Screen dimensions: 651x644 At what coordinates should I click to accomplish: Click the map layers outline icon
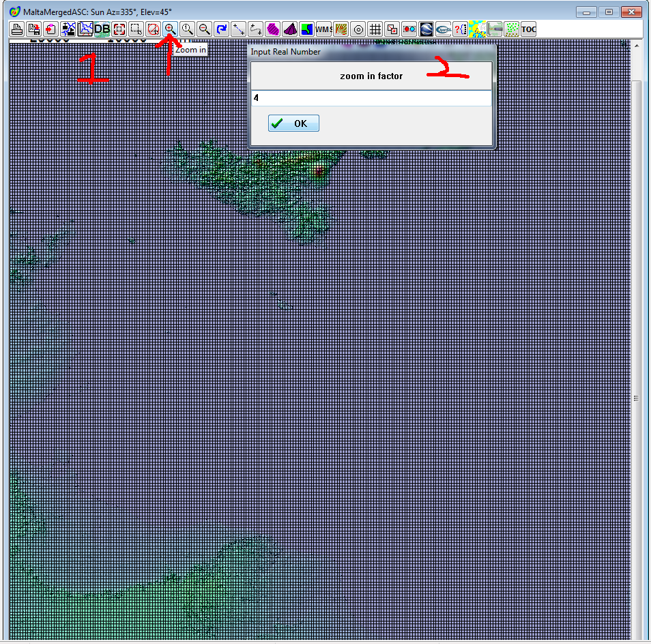tap(85, 29)
